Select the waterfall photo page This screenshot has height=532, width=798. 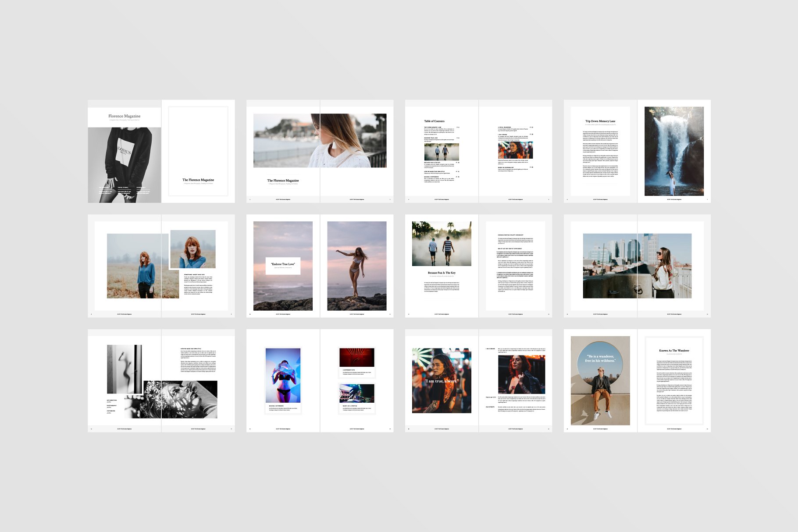tap(673, 151)
